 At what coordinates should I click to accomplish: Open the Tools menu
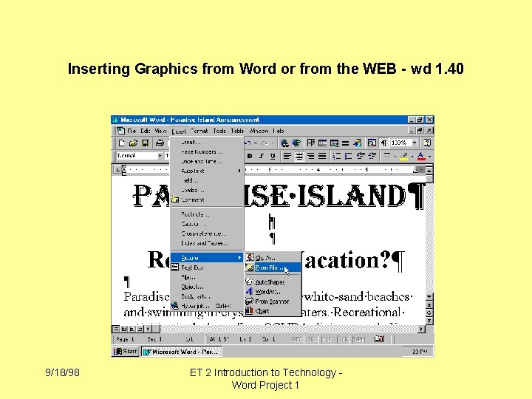(x=219, y=131)
